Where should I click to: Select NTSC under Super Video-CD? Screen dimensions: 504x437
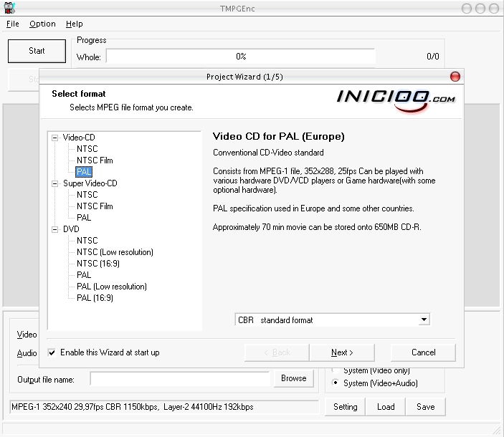(87, 195)
